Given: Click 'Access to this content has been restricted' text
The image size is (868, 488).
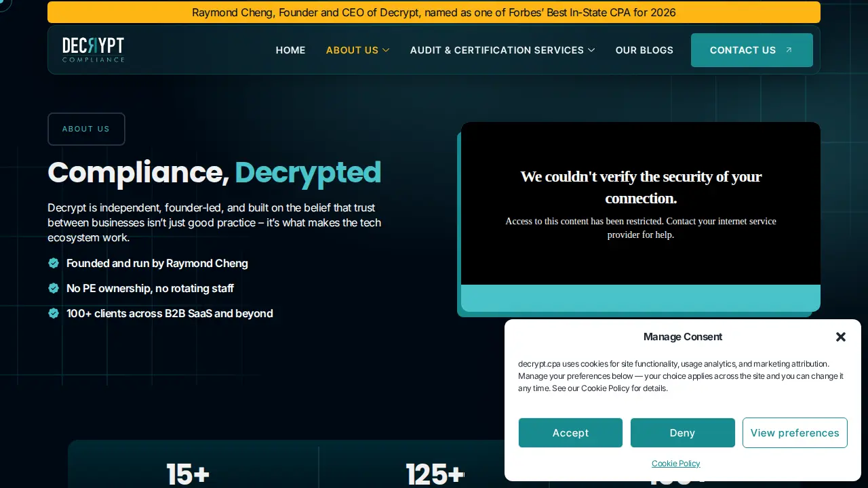Looking at the screenshot, I should point(641,228).
